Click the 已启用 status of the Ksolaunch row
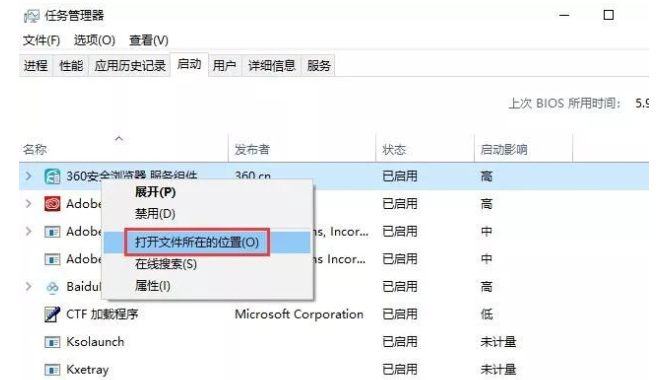This screenshot has height=380, width=668. click(x=400, y=342)
